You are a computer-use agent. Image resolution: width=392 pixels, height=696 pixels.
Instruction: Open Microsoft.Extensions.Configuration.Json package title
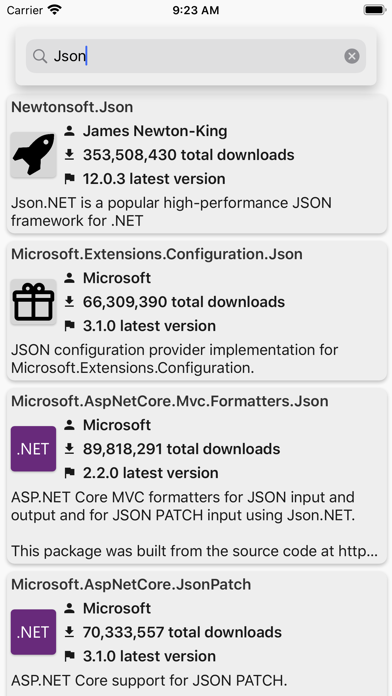pos(157,254)
